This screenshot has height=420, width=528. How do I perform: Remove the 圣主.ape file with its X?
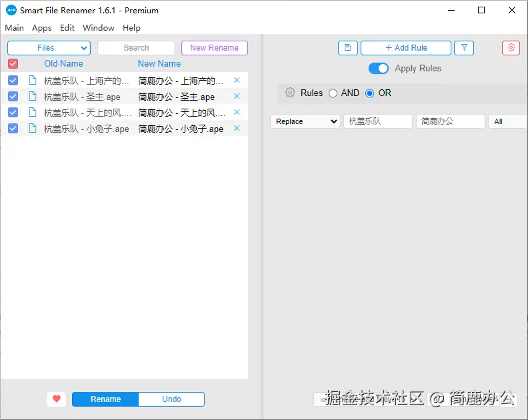(x=237, y=96)
